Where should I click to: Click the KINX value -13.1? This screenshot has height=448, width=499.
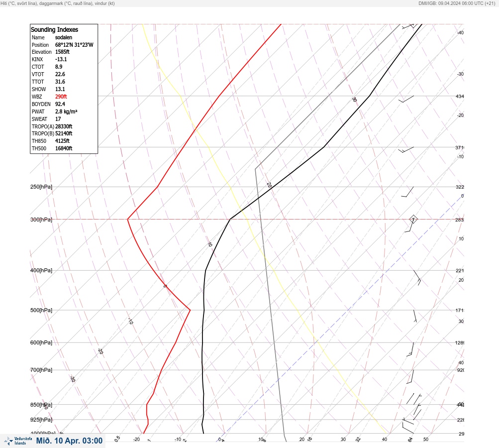pos(61,59)
